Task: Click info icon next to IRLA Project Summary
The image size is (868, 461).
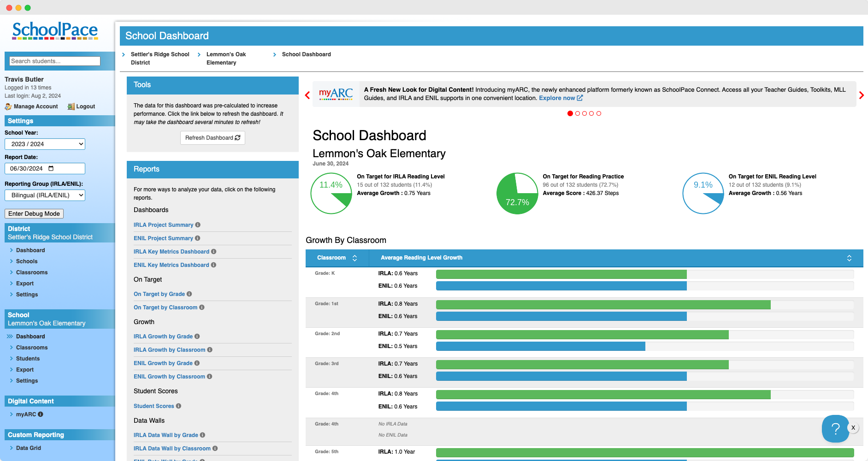Action: [198, 225]
